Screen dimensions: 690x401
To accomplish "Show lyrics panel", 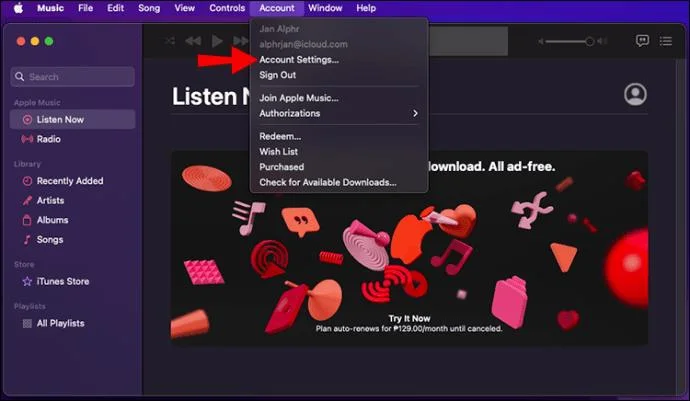I will [642, 41].
